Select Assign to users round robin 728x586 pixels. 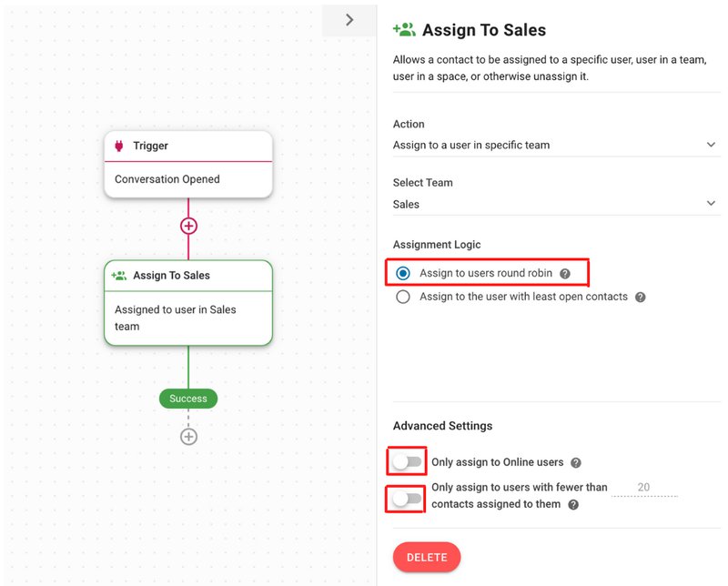(403, 273)
